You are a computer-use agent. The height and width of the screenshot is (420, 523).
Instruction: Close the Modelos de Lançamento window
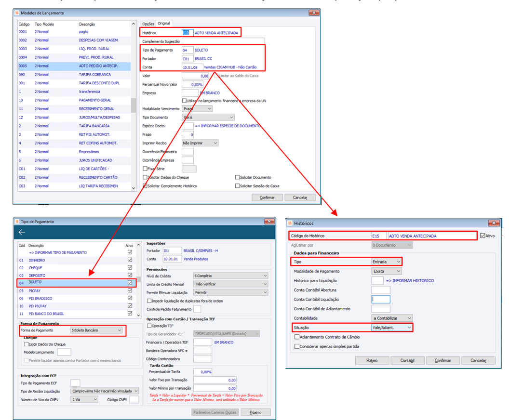coord(314,13)
